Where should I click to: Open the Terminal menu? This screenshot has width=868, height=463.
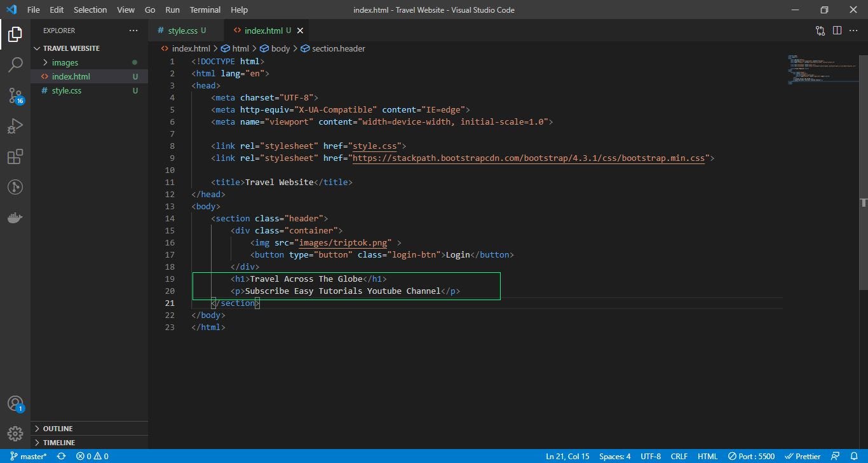pos(205,10)
